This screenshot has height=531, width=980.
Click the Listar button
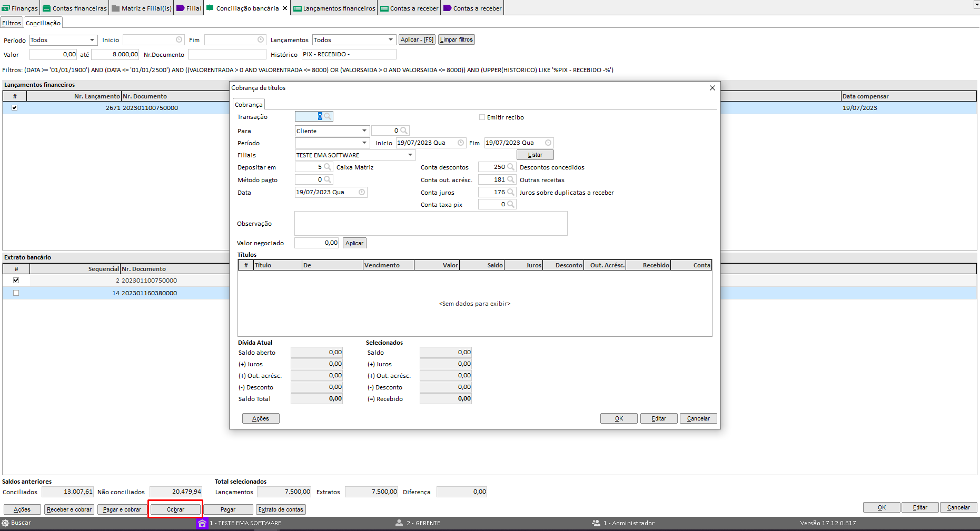[535, 155]
